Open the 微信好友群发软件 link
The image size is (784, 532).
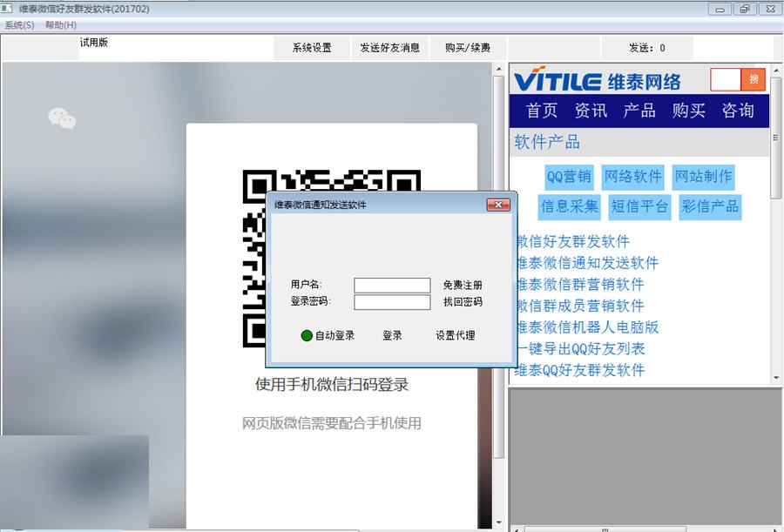click(x=573, y=241)
